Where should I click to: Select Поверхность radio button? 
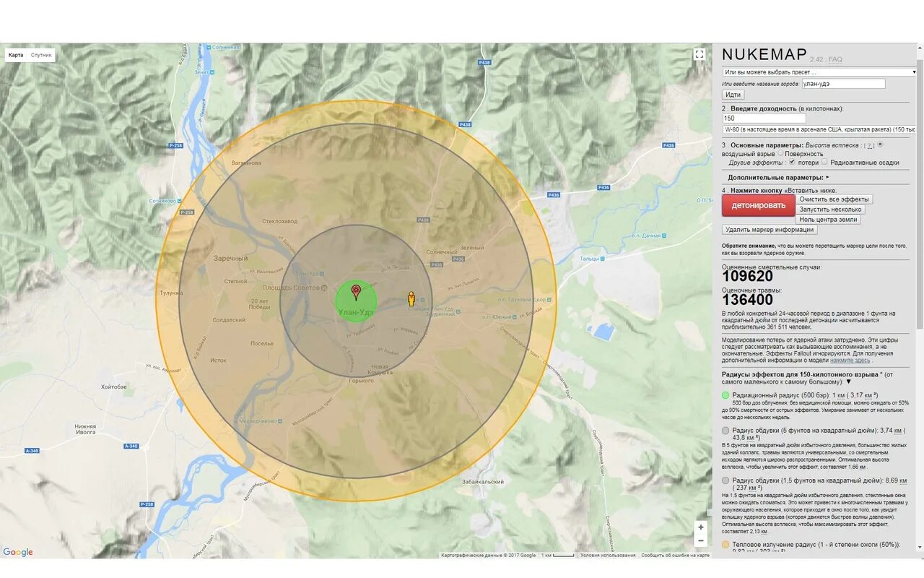click(x=780, y=153)
